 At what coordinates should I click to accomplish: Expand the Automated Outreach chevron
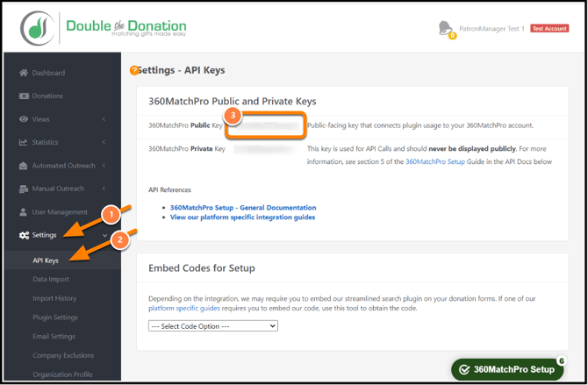coord(104,165)
